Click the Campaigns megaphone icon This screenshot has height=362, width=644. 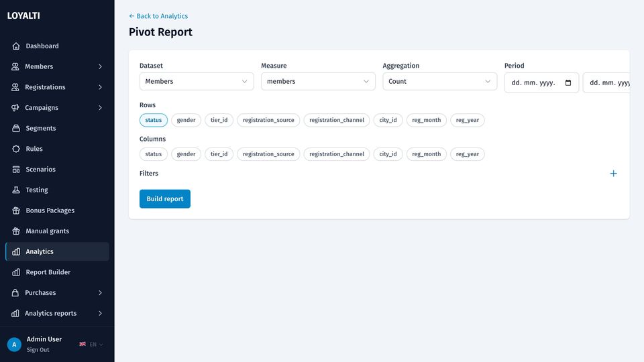click(x=15, y=107)
